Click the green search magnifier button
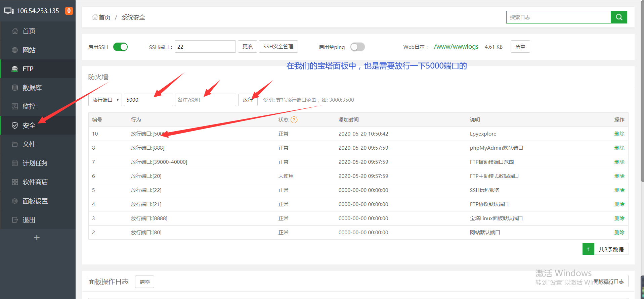 coord(619,17)
